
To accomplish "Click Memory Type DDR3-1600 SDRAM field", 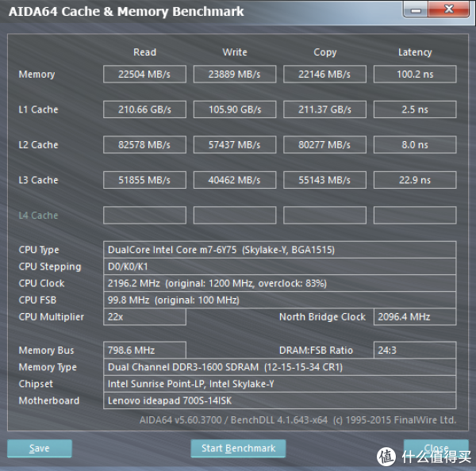I will tap(279, 367).
